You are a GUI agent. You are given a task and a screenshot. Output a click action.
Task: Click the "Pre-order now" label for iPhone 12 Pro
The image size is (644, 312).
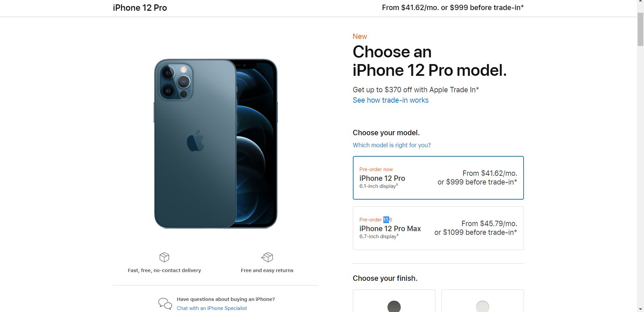[376, 169]
